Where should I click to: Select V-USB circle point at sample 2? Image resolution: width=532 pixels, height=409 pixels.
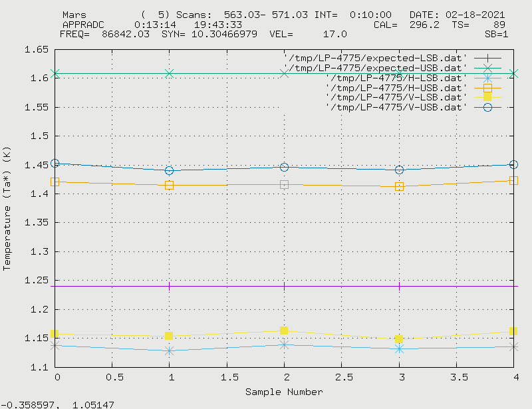click(x=285, y=167)
